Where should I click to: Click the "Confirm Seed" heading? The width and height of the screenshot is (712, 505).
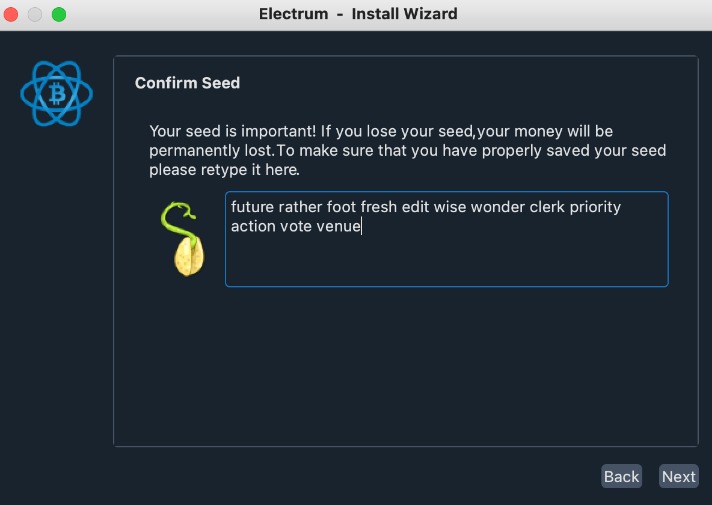pos(187,83)
